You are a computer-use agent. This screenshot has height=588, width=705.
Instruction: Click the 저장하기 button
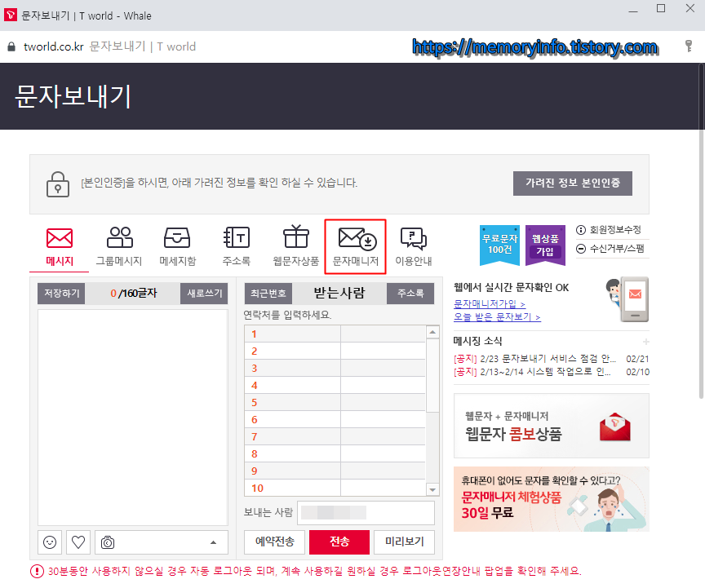coord(61,294)
